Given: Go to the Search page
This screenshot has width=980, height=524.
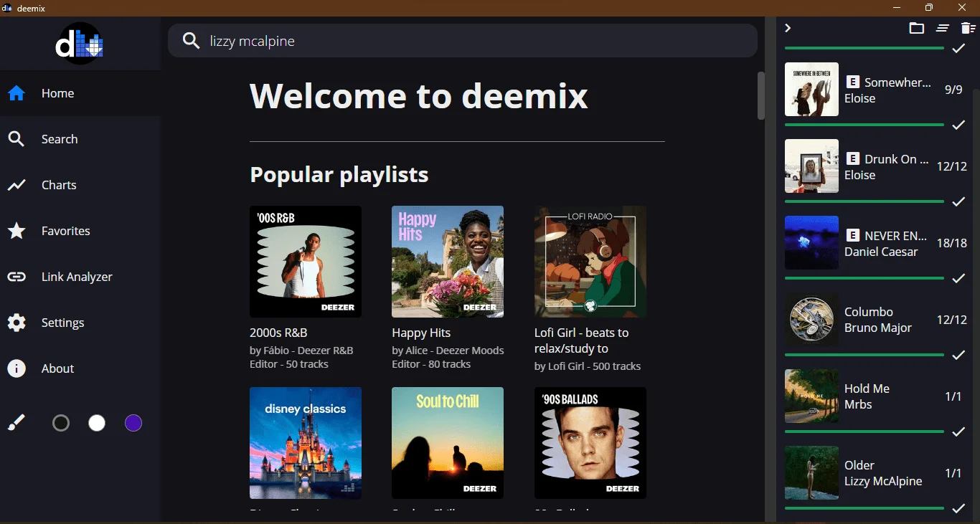Looking at the screenshot, I should click(x=80, y=139).
